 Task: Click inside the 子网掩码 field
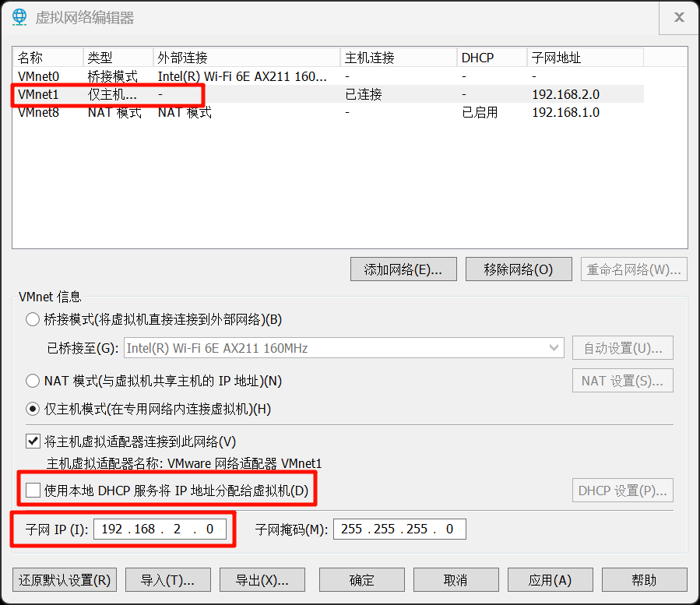click(399, 529)
